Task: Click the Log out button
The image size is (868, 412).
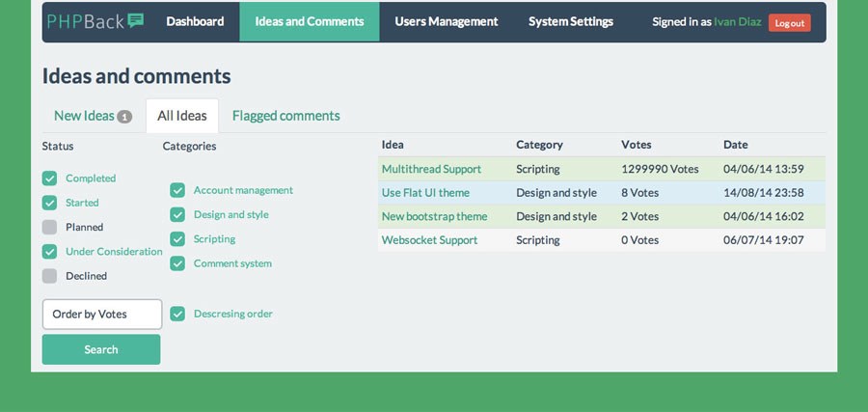Action: (x=789, y=23)
